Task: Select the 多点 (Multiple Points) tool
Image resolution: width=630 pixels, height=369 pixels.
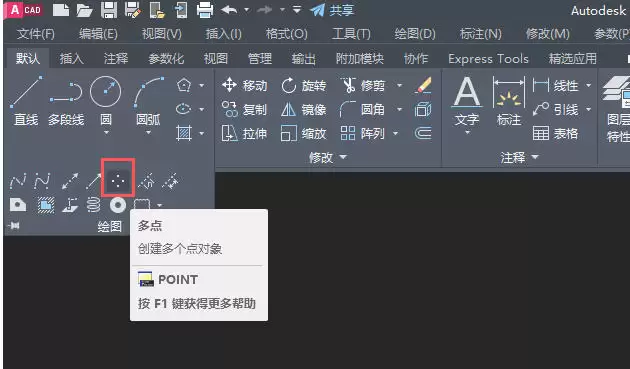Action: point(118,181)
